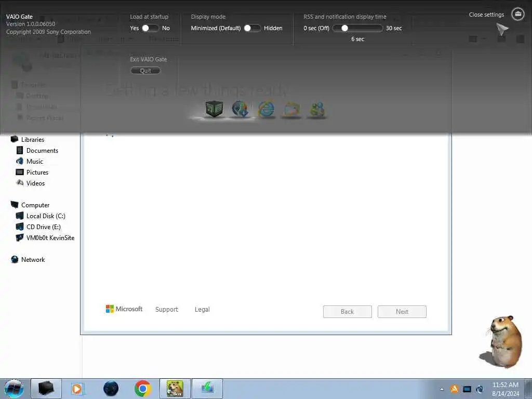Click the Back button in the setup dialog
Viewport: 532px width, 399px height.
pos(348,312)
